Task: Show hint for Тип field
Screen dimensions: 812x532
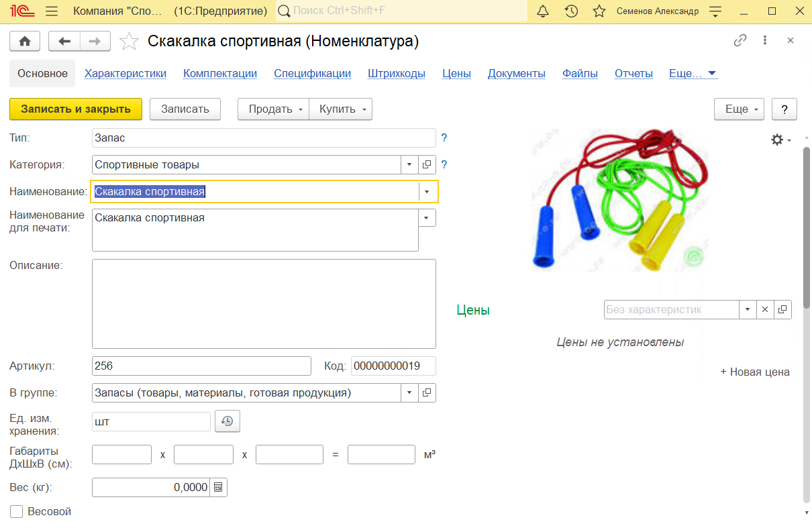Action: pos(444,138)
